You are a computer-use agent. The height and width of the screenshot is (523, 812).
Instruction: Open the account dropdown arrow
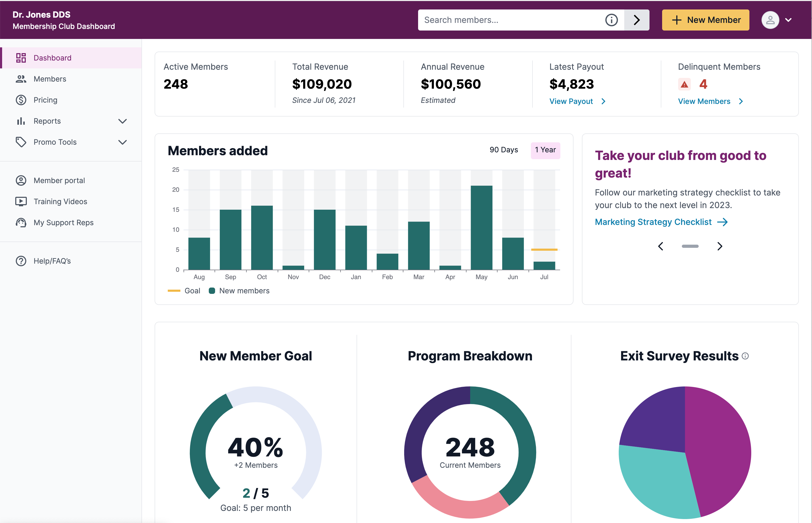click(789, 20)
